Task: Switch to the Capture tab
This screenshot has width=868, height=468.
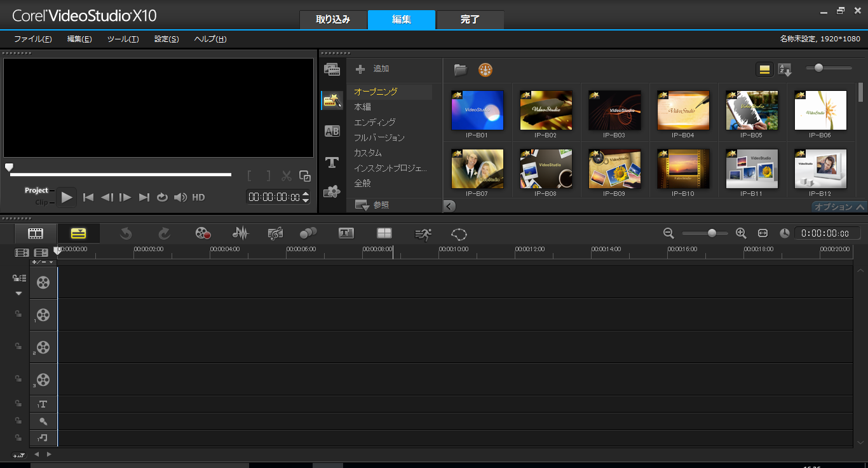Action: 333,20
